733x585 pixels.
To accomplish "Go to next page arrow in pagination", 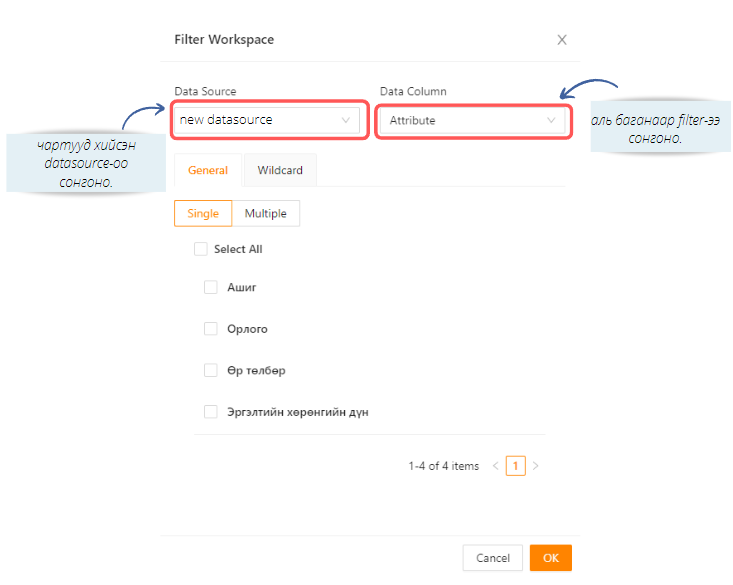I will tap(535, 466).
